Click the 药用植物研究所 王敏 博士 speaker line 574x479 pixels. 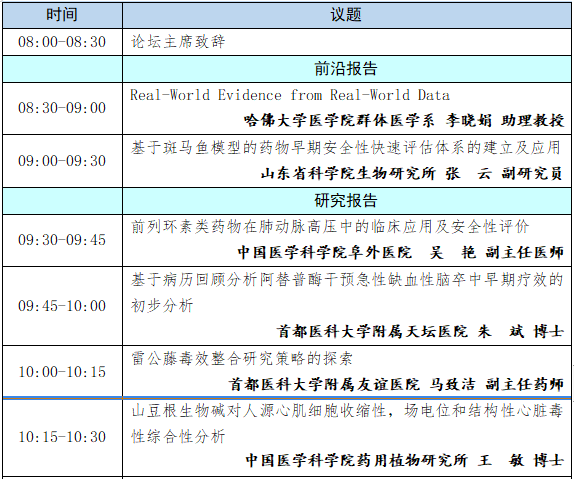pos(404,460)
